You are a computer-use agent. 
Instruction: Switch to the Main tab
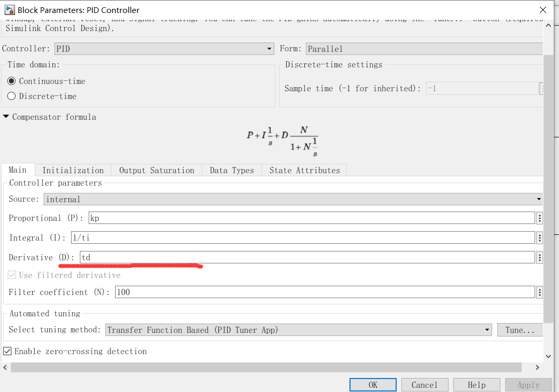coord(18,170)
